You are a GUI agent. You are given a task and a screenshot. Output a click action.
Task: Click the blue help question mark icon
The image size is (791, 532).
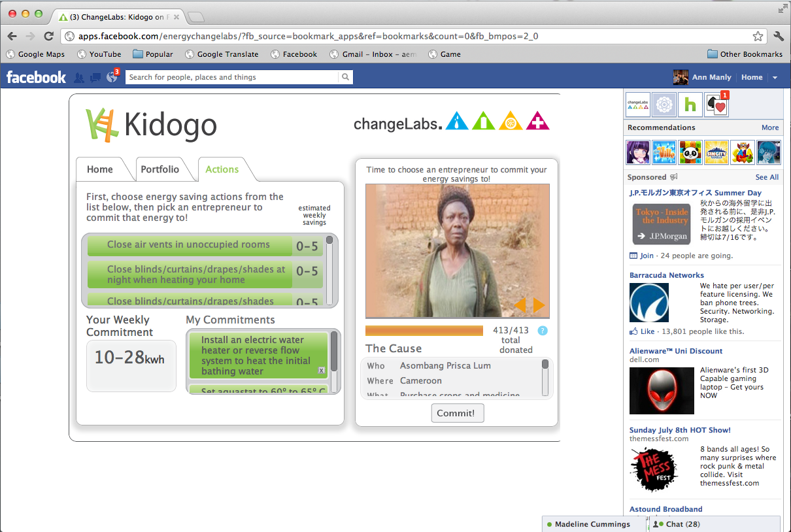tap(542, 331)
